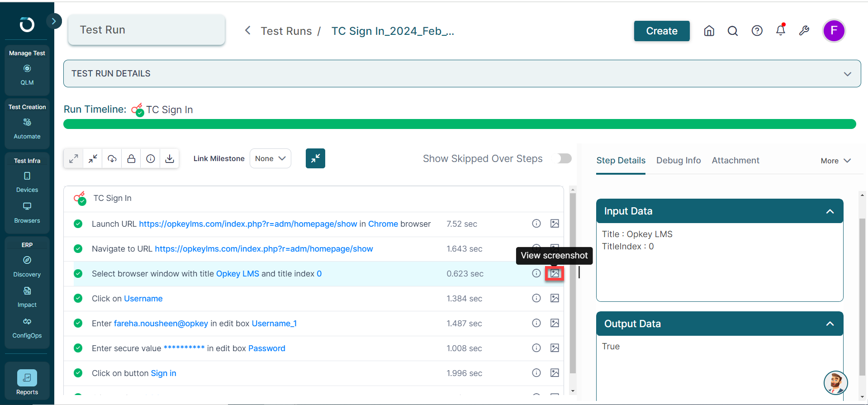Click the cloud download toolbar icon

[x=112, y=159]
